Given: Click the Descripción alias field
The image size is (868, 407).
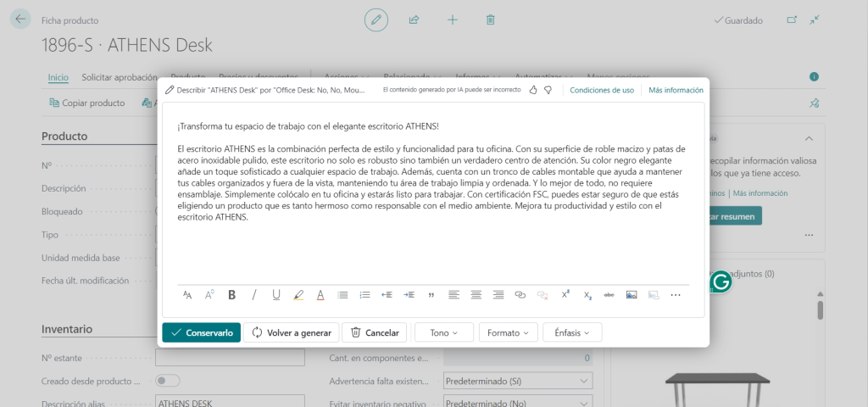Looking at the screenshot, I should (x=230, y=403).
